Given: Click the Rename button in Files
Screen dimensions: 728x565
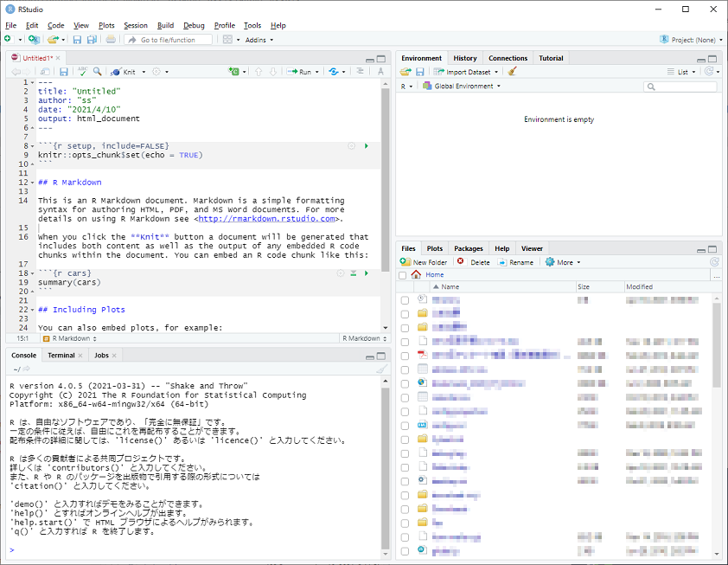Looking at the screenshot, I should click(x=516, y=262).
